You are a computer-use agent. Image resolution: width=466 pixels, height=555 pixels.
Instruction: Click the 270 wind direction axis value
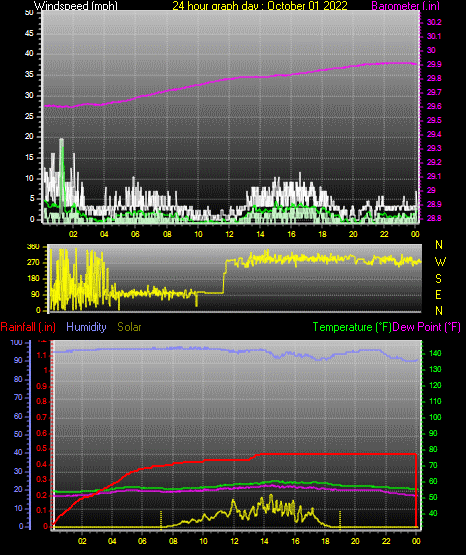[33, 263]
